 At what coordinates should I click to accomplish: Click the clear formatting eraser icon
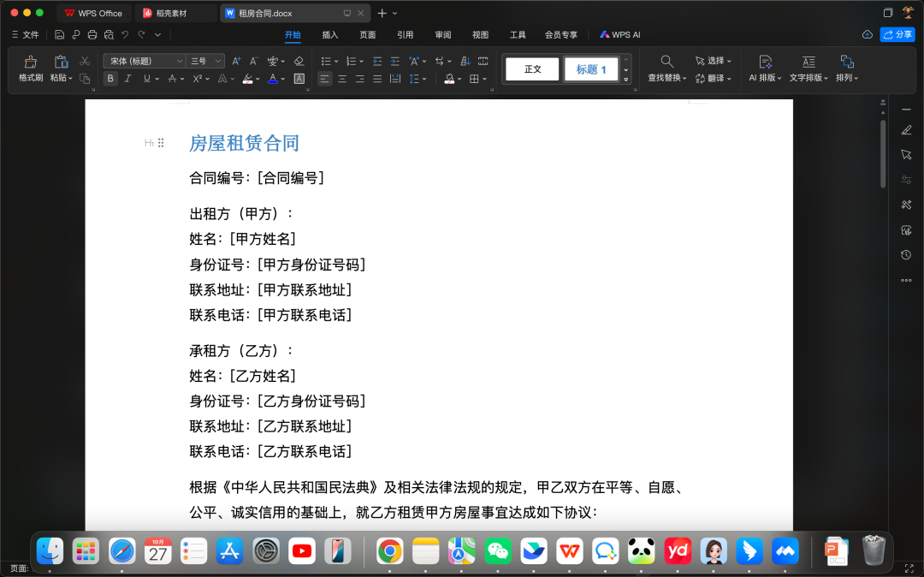coord(299,62)
